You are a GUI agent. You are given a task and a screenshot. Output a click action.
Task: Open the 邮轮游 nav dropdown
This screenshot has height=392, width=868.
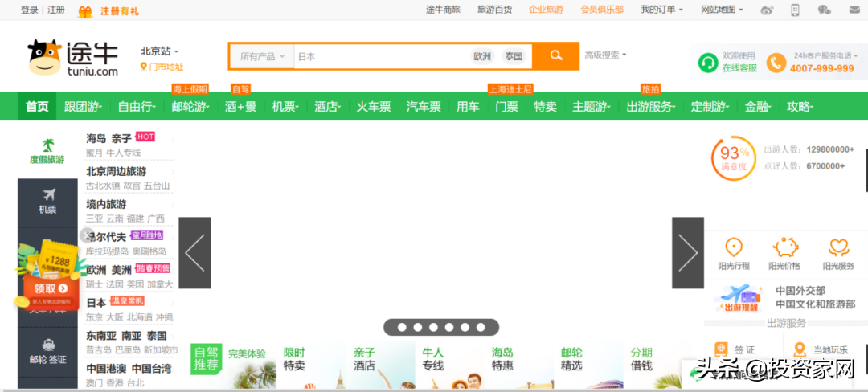tap(190, 107)
